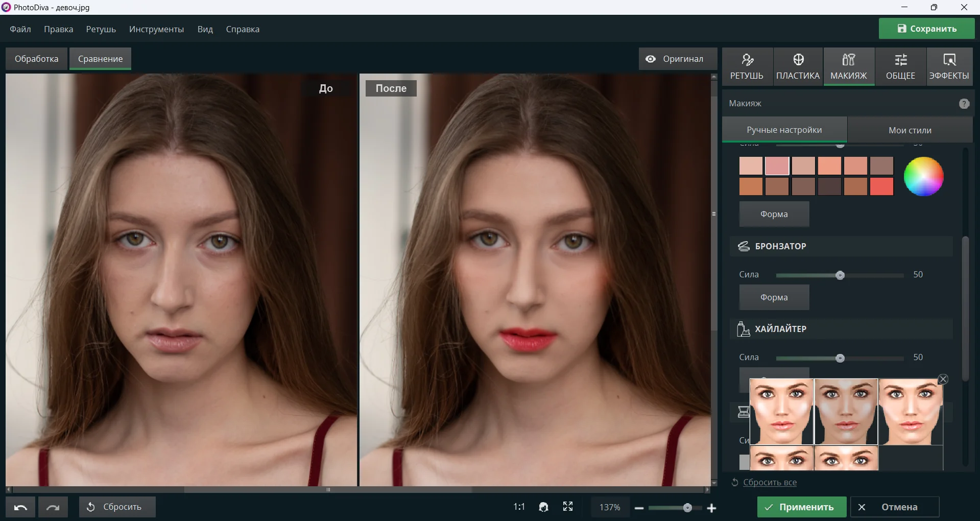The width and height of the screenshot is (980, 521).
Task: Click the Хайлайтер section header
Action: (x=841, y=329)
